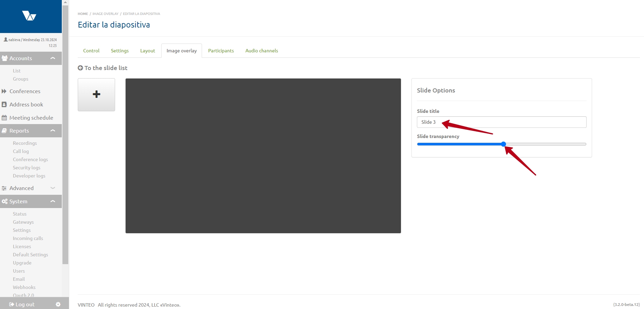Open Developer logs under Reports
The height and width of the screenshot is (309, 644).
point(29,176)
